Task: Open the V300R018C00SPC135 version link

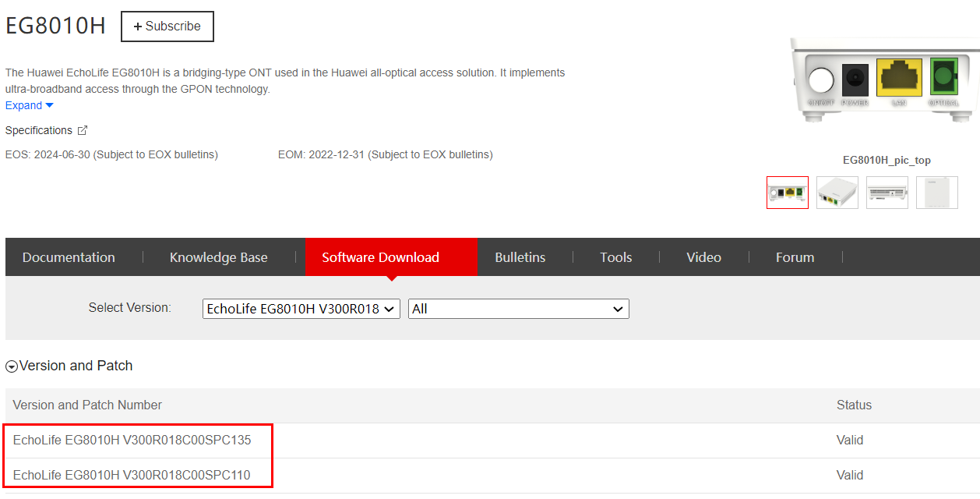Action: coord(132,440)
